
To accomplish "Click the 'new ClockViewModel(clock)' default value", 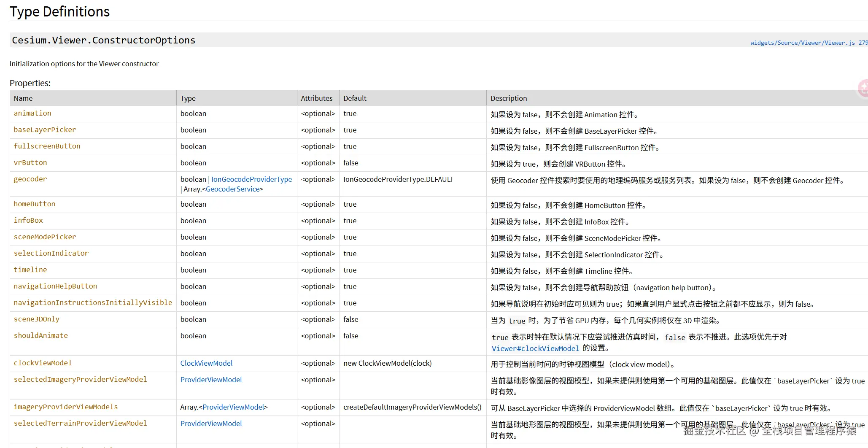I will tap(388, 363).
